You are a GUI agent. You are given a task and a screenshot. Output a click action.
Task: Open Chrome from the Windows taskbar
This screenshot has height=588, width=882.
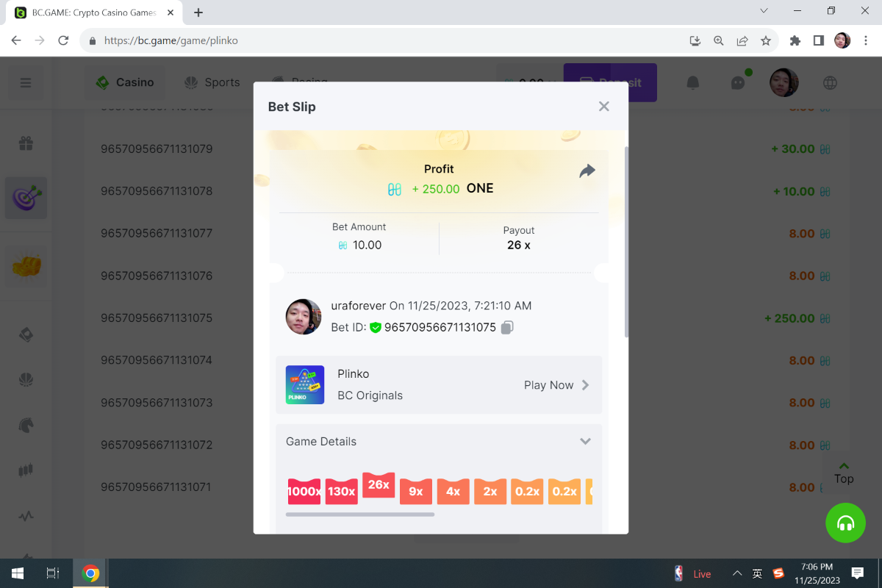pos(90,573)
